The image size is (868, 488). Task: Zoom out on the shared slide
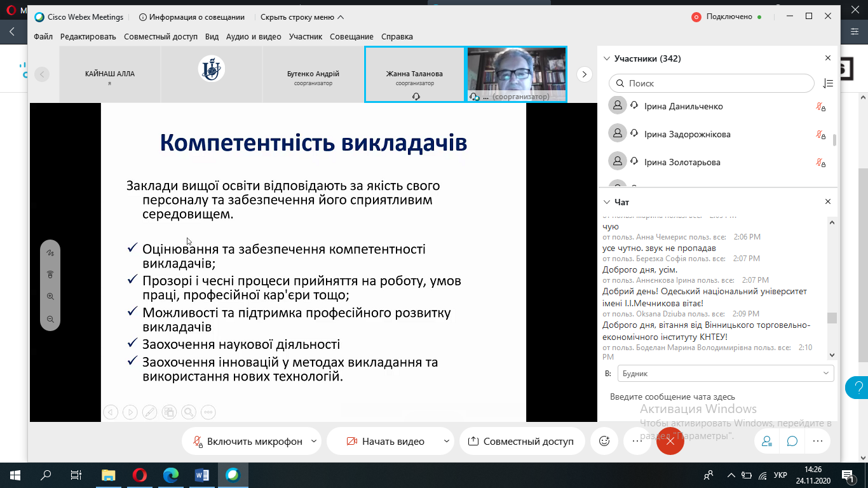pyautogui.click(x=50, y=319)
